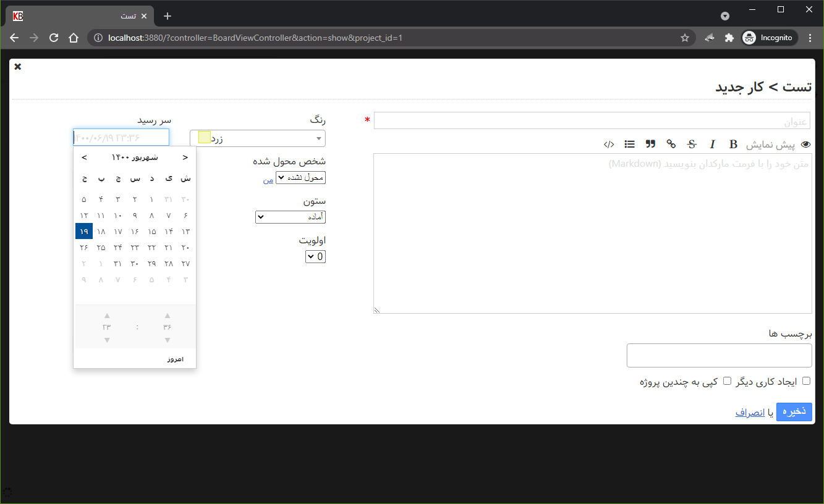View the site info icon in the address bar

click(x=98, y=38)
